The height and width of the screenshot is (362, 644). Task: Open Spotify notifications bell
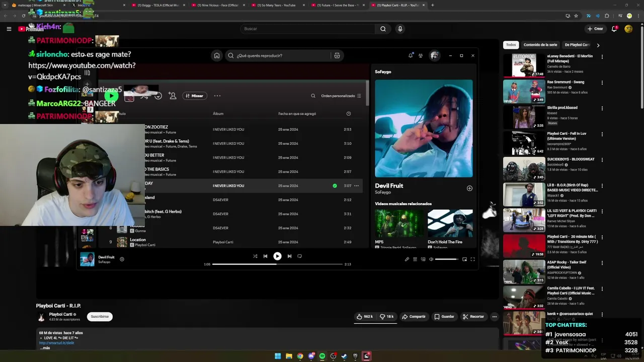pos(411,55)
